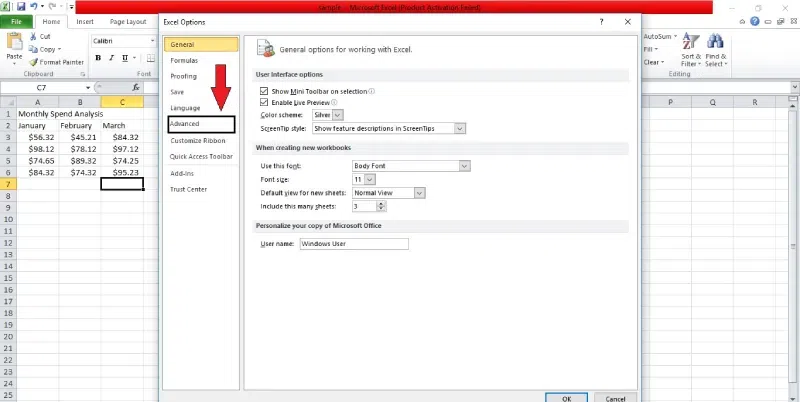The height and width of the screenshot is (402, 800).
Task: Click the User name input field
Action: coord(354,244)
